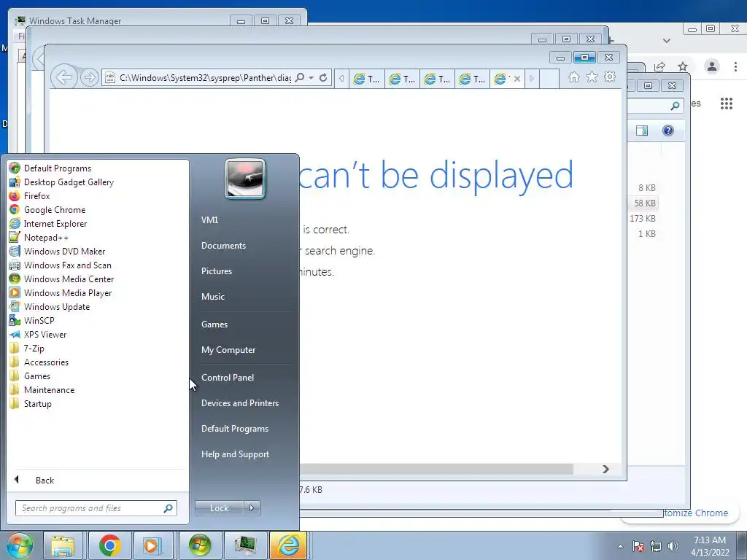This screenshot has height=560, width=747.
Task: Launch Notepad++ from Start menu
Action: 46,237
